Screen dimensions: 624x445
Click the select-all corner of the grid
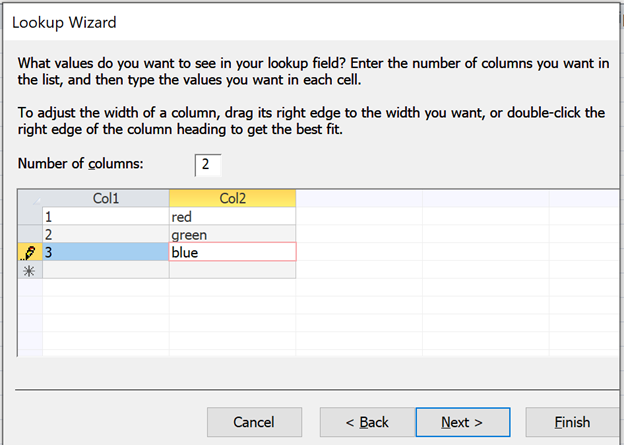[29, 198]
